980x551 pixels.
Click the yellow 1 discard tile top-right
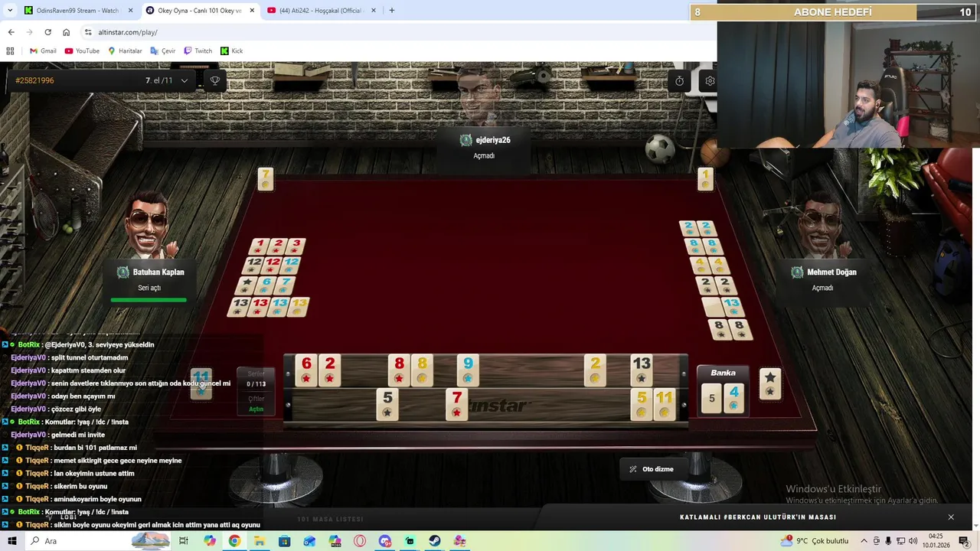(705, 179)
